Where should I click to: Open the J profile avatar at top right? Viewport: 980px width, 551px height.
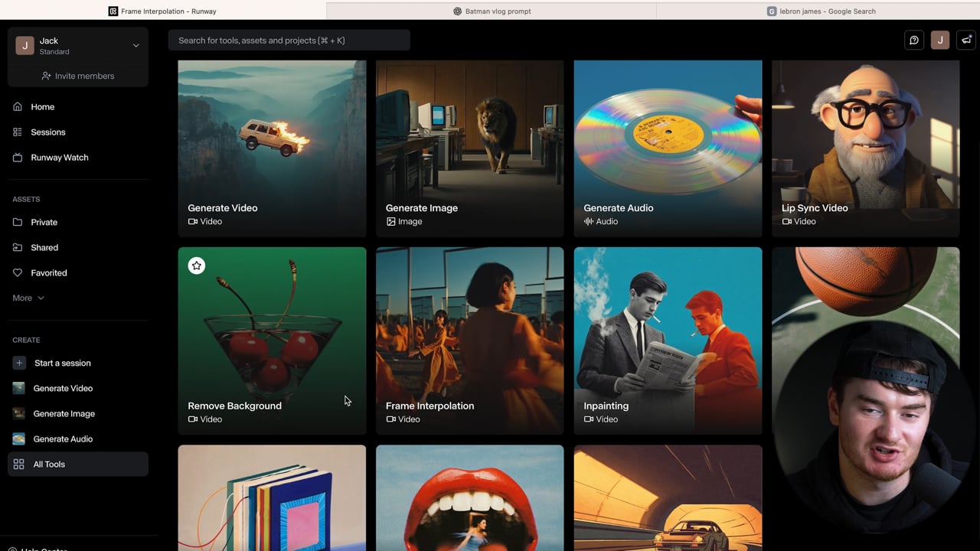pyautogui.click(x=940, y=41)
